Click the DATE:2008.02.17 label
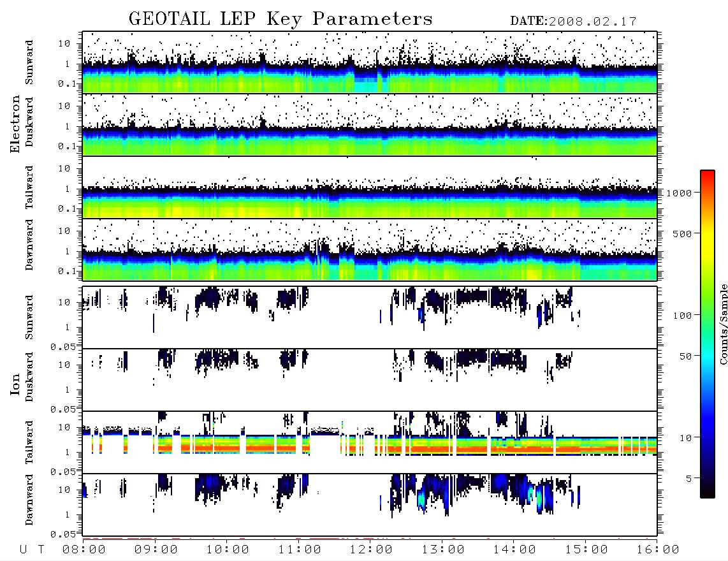Viewport: 728px width, 561px height. click(x=573, y=22)
